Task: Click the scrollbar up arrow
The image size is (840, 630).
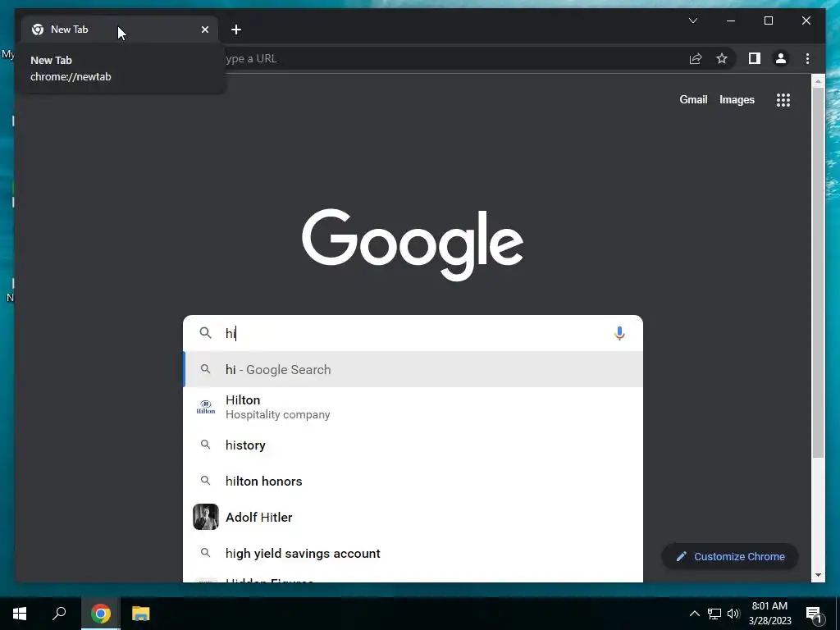Action: [x=818, y=81]
